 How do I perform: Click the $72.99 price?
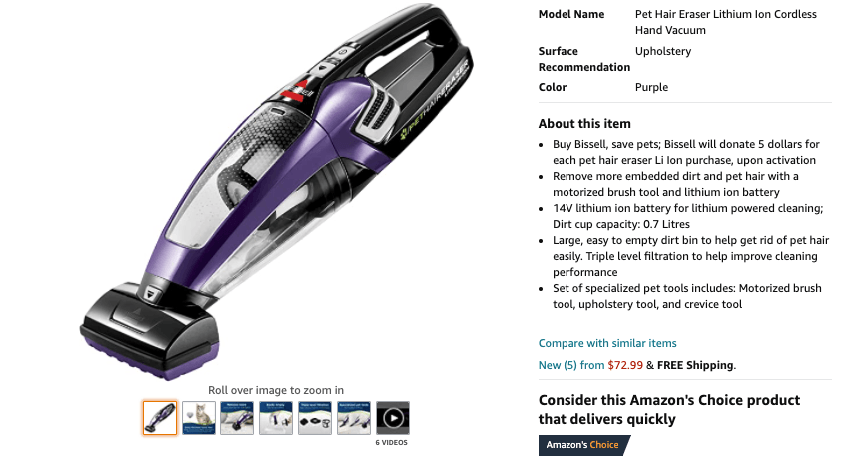tap(625, 365)
